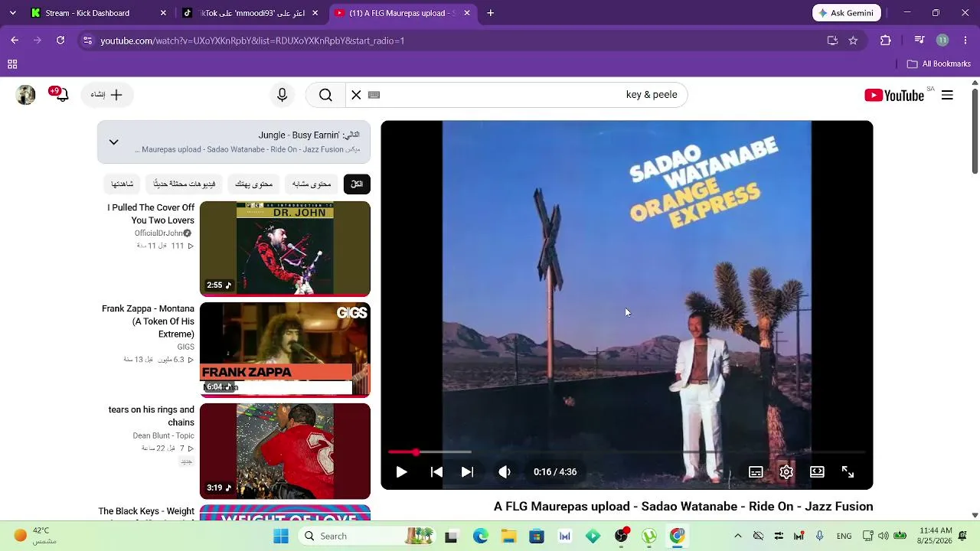This screenshot has height=551, width=980.
Task: Open the YouTube guide hamburger menu
Action: point(947,95)
